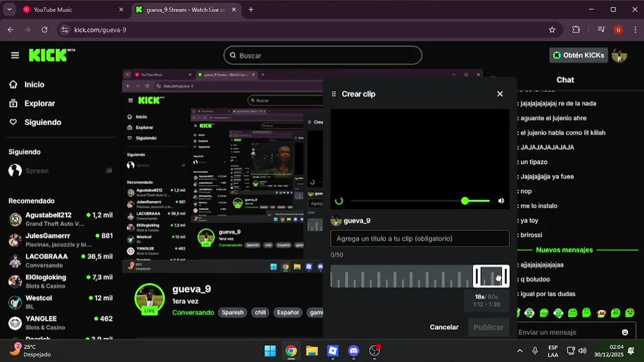
Task: Open Siguiendo in the sidebar
Action: (35, 122)
